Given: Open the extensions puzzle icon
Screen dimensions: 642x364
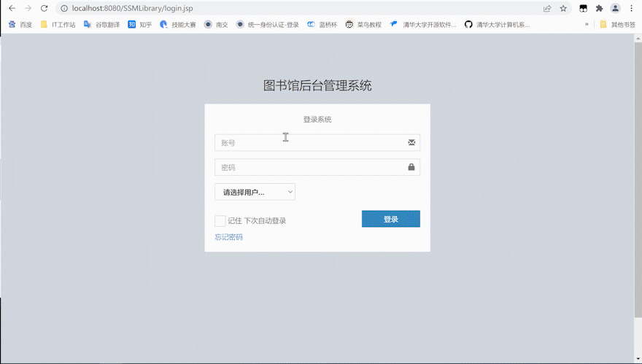Looking at the screenshot, I should (600, 8).
